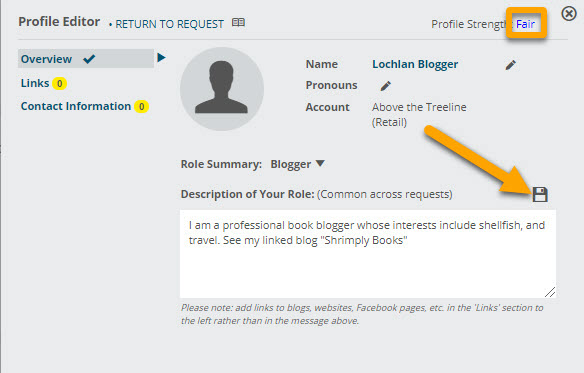This screenshot has width=584, height=373.
Task: Click the Return to Request link
Action: point(169,24)
